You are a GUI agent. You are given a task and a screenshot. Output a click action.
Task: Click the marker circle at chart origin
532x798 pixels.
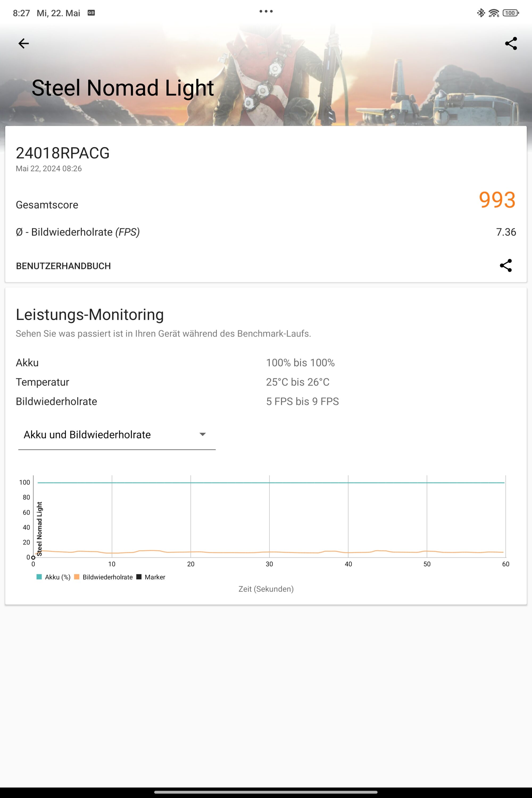pos(33,558)
